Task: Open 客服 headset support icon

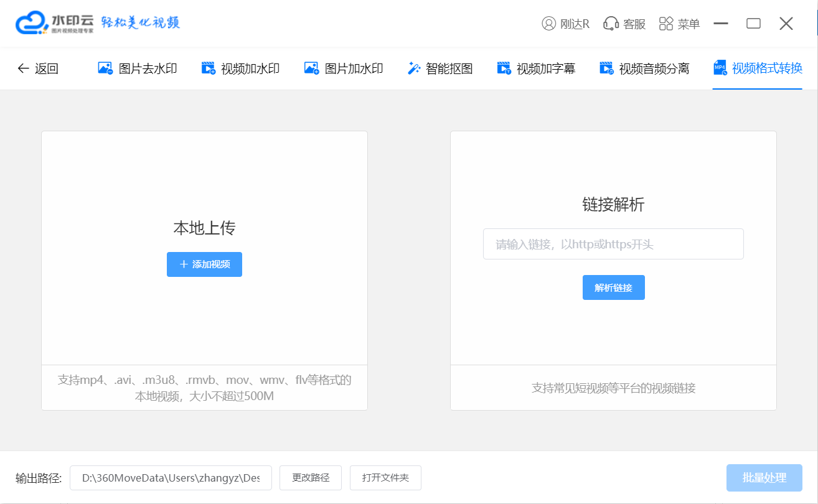Action: pos(611,24)
